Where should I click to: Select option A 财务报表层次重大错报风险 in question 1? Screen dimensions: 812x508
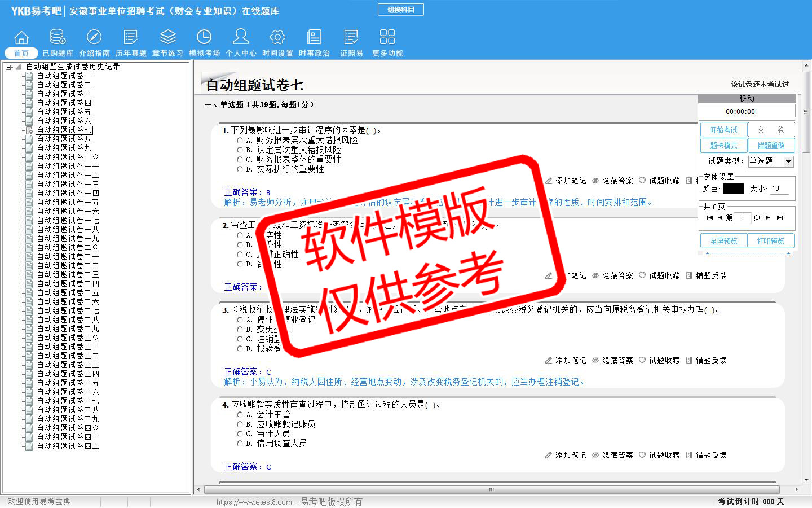pyautogui.click(x=240, y=141)
